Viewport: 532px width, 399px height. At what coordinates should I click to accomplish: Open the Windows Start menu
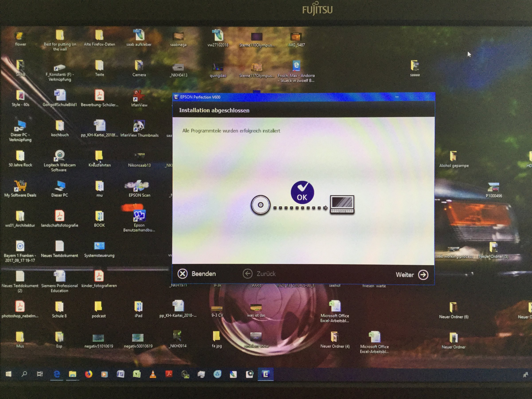point(8,374)
